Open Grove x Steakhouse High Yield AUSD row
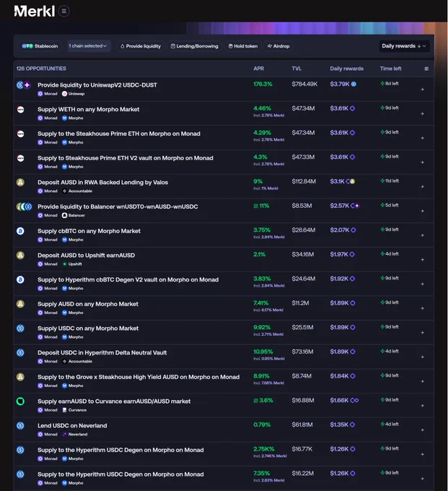448x491 pixels. tap(139, 377)
